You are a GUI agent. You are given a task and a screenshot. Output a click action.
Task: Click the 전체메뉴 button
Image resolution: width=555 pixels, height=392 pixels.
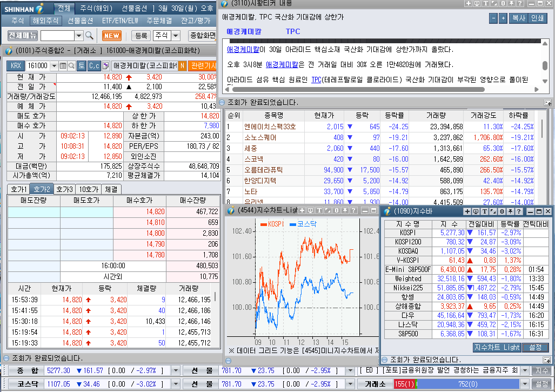click(x=23, y=35)
